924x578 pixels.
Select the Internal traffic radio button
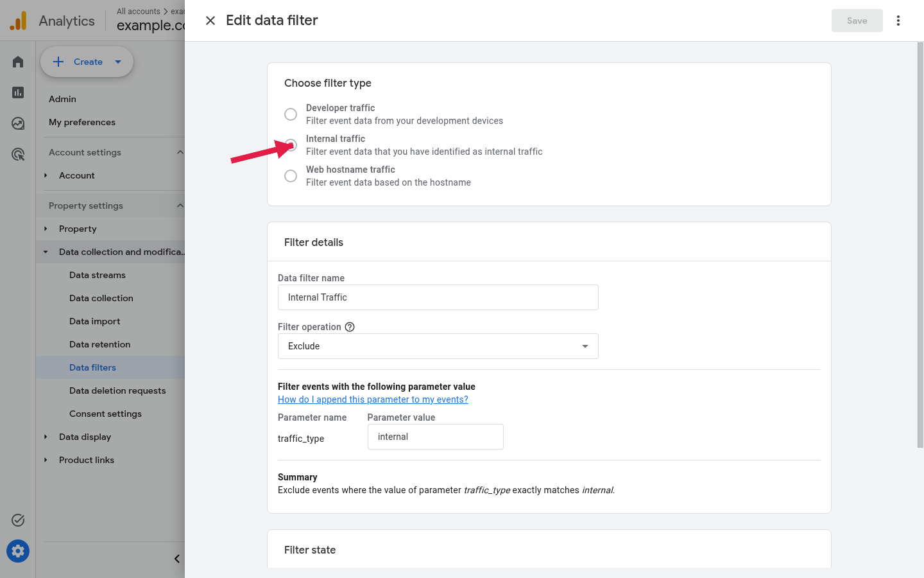point(291,145)
